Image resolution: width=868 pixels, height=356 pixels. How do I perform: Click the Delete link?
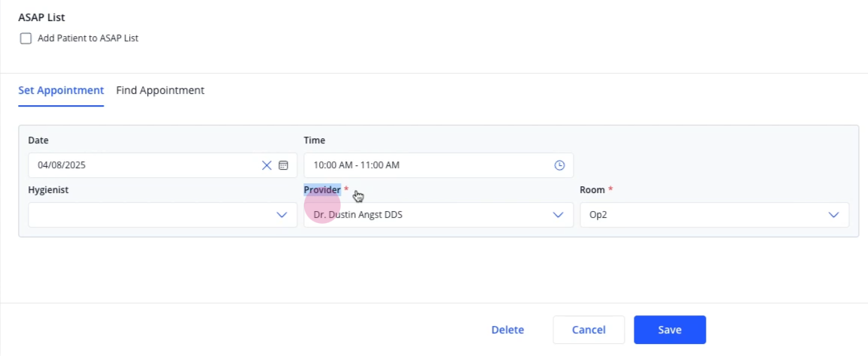pyautogui.click(x=508, y=330)
